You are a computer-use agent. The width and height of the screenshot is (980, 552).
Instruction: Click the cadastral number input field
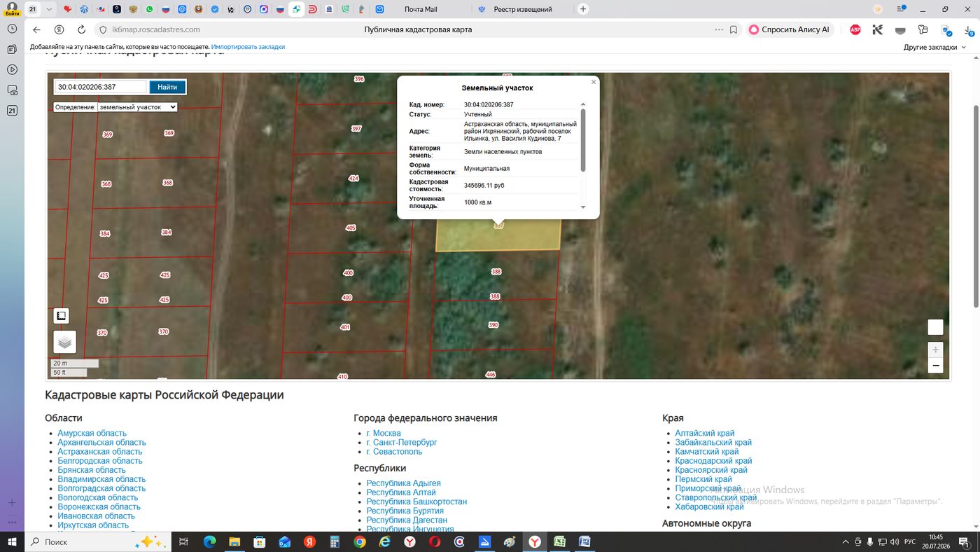tap(100, 87)
